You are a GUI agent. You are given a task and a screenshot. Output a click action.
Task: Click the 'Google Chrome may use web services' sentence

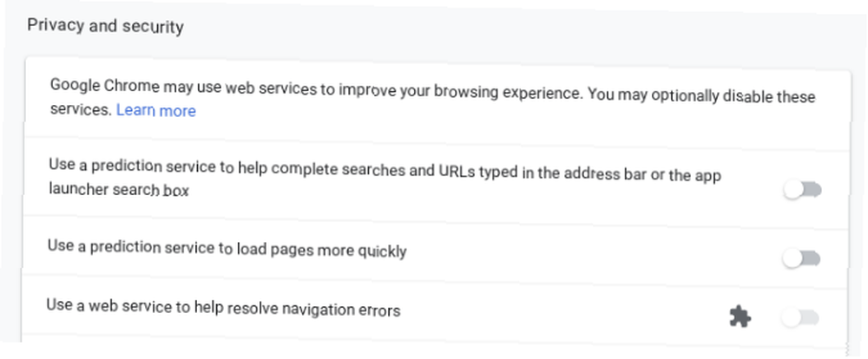184,87
